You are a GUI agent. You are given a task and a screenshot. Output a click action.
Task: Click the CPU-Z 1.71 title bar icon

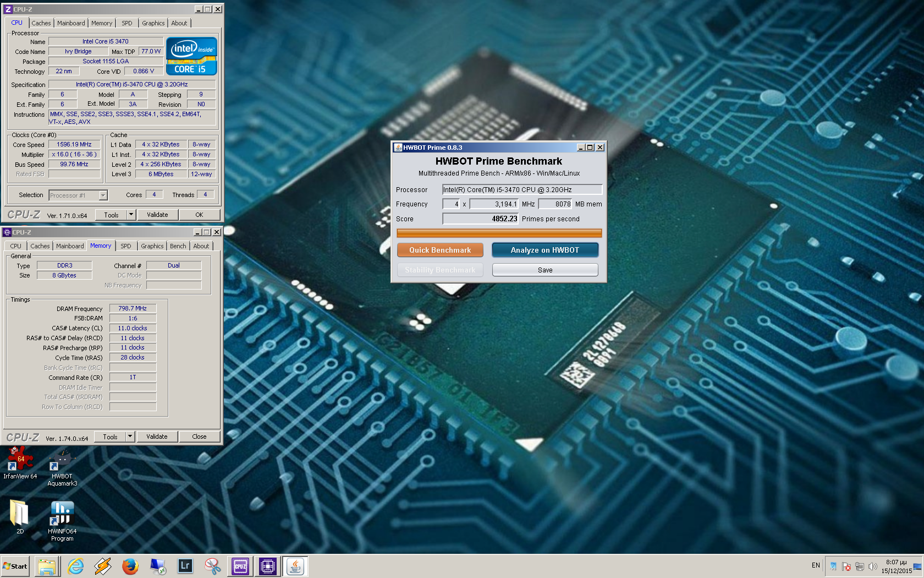pyautogui.click(x=8, y=9)
